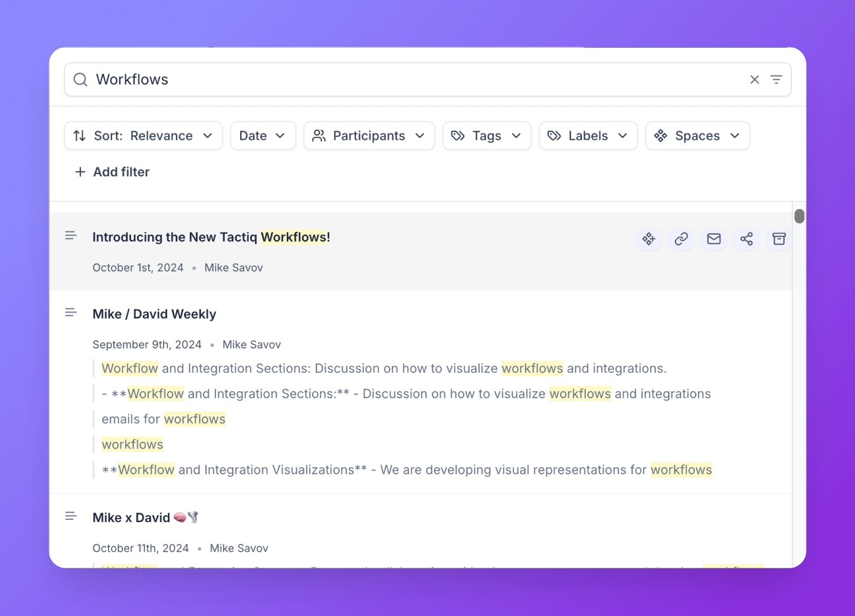The height and width of the screenshot is (616, 855).
Task: Click the date 'September 9th, 2024'
Action: pos(147,345)
